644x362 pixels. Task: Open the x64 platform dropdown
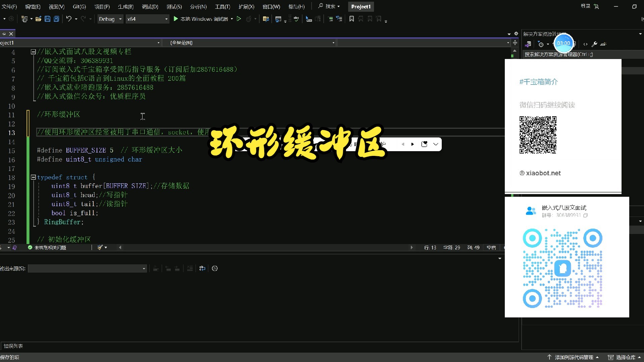147,19
